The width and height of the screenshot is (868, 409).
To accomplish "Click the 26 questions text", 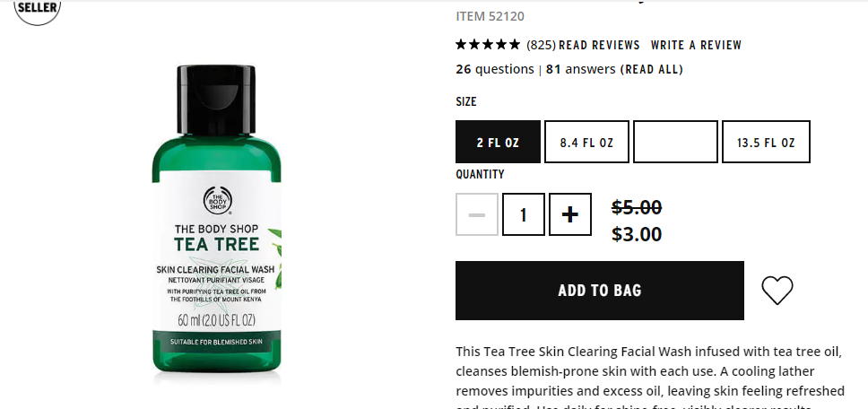I will click(495, 69).
